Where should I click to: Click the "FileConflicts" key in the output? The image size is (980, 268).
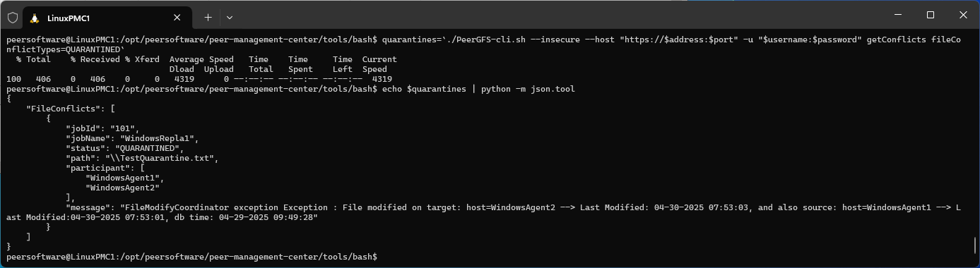click(61, 109)
